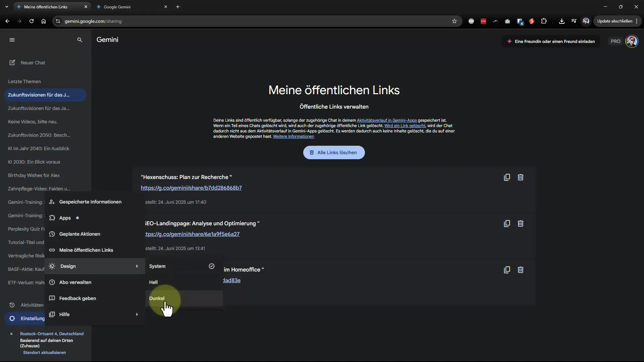644x362 pixels.
Task: Delete the Hexenschuss share link
Action: click(520, 177)
